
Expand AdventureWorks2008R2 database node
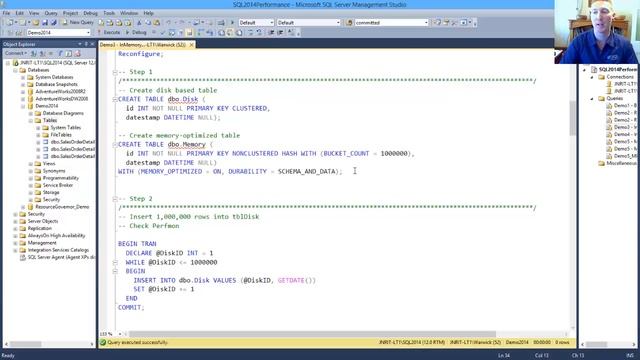pyautogui.click(x=23, y=91)
